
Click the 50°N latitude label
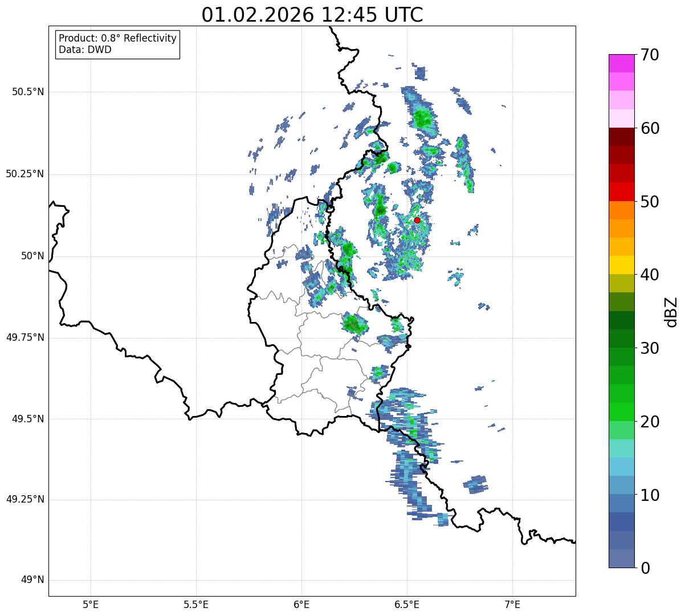33,256
